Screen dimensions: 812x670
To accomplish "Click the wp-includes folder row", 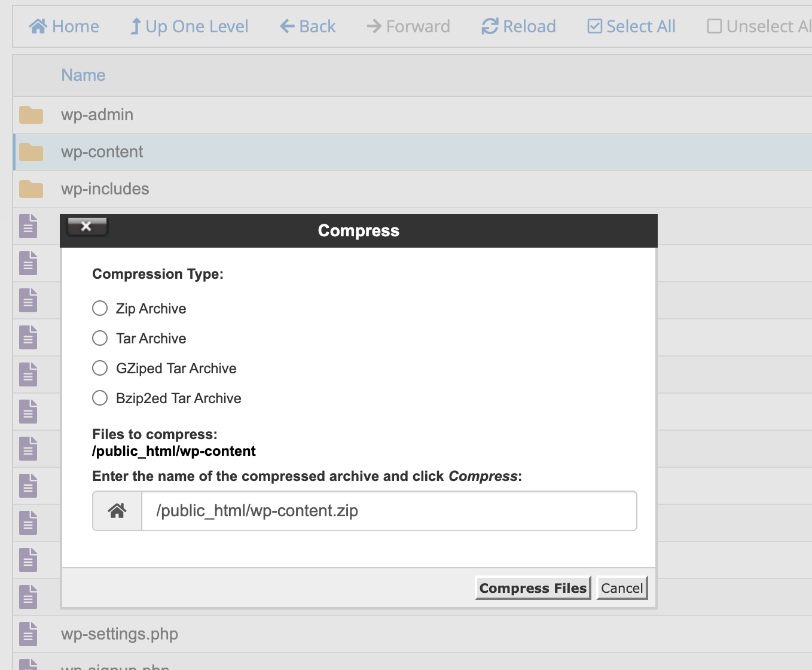I will point(105,189).
